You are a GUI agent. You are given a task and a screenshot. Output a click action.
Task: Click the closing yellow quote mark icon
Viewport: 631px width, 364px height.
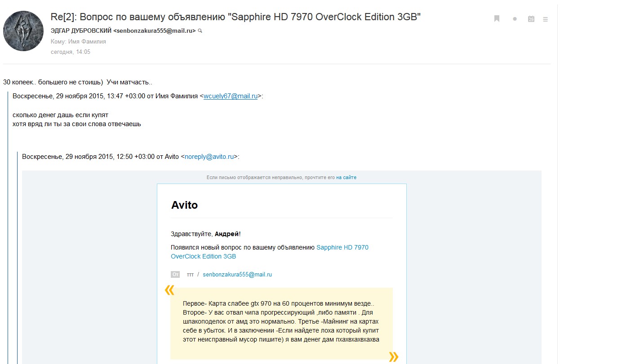click(x=393, y=357)
